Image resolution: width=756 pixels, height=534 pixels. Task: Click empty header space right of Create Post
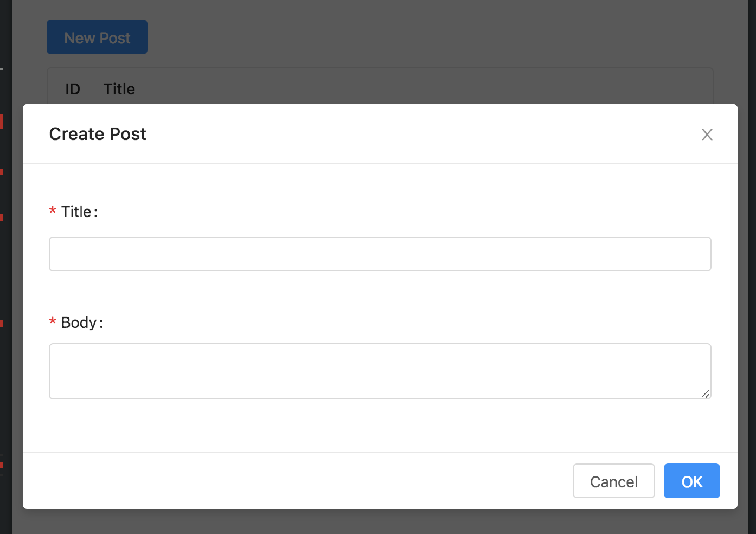coord(407,134)
